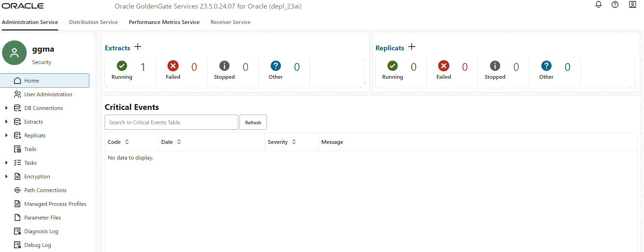Click the Parameter Files document icon

(x=17, y=217)
